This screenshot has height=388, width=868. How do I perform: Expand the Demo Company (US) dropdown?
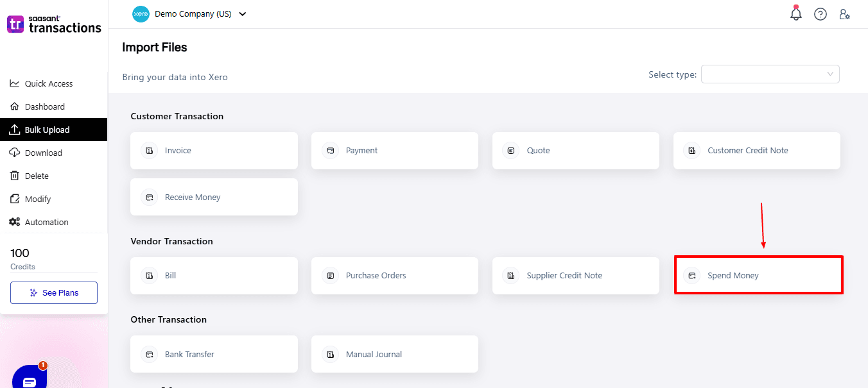tap(243, 14)
